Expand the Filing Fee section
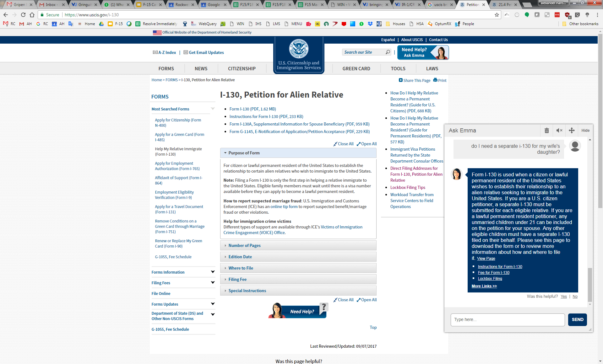The image size is (603, 364). point(298,279)
